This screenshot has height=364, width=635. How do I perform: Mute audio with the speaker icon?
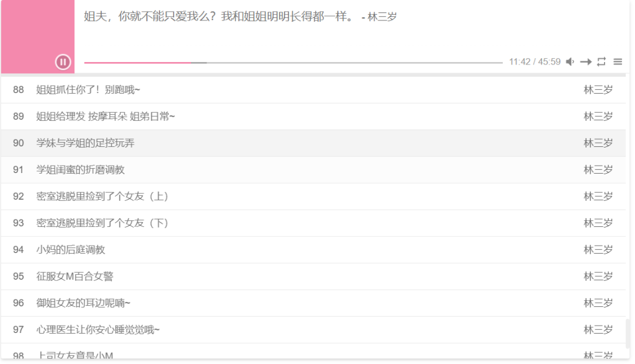[570, 61]
